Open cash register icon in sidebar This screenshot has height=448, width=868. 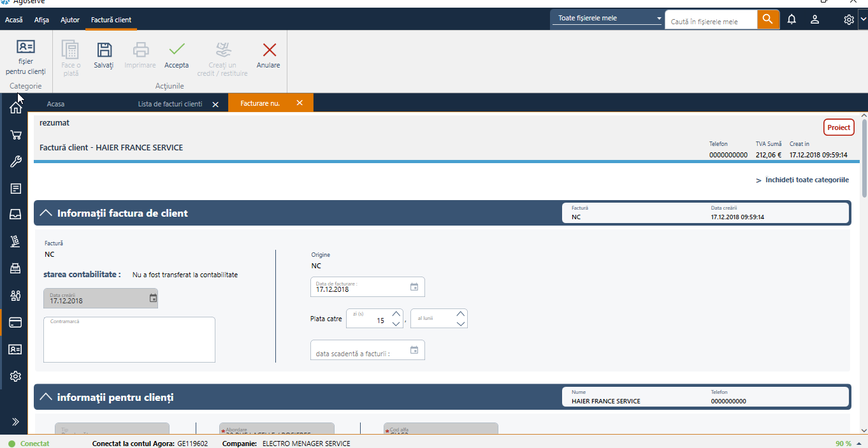click(16, 268)
